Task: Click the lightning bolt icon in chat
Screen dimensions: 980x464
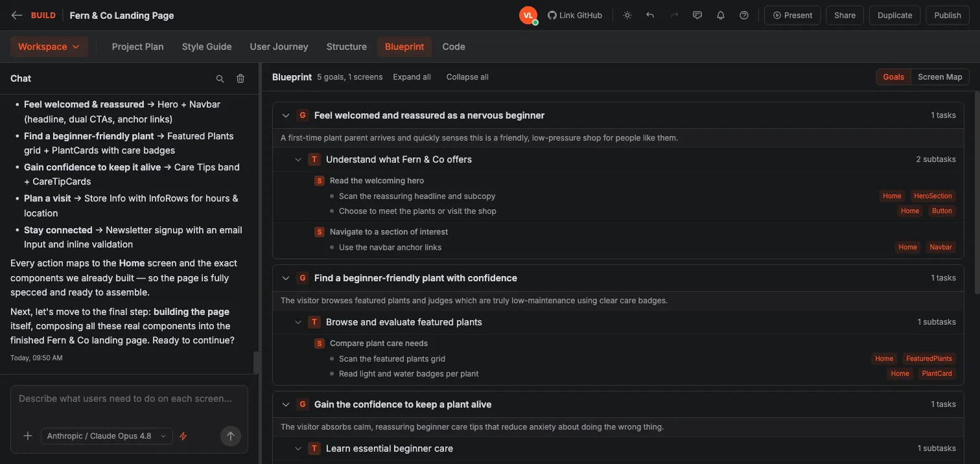Action: [183, 436]
